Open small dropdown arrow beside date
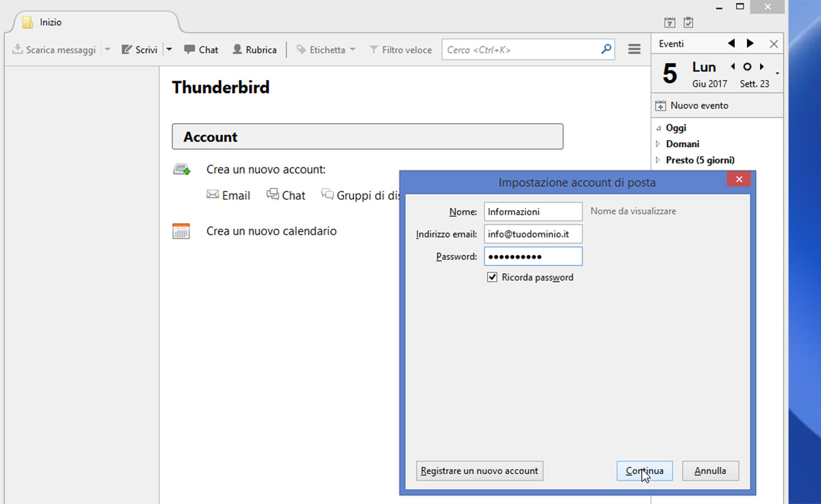 pyautogui.click(x=778, y=73)
